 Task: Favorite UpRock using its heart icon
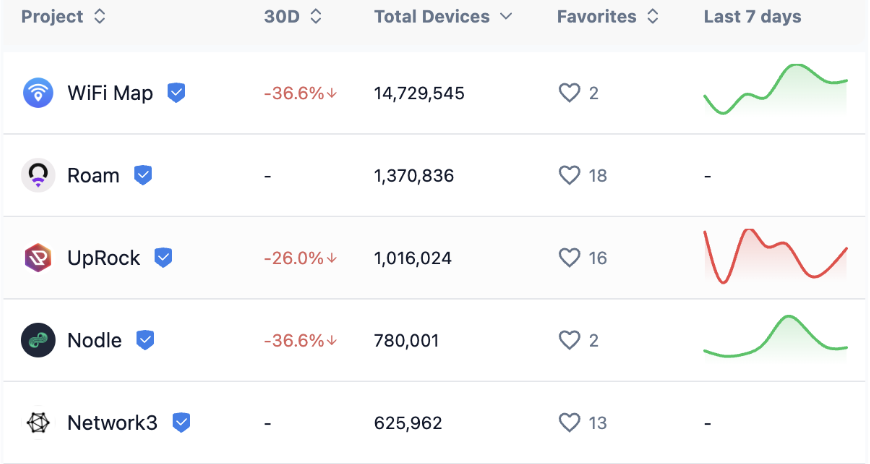click(x=569, y=258)
